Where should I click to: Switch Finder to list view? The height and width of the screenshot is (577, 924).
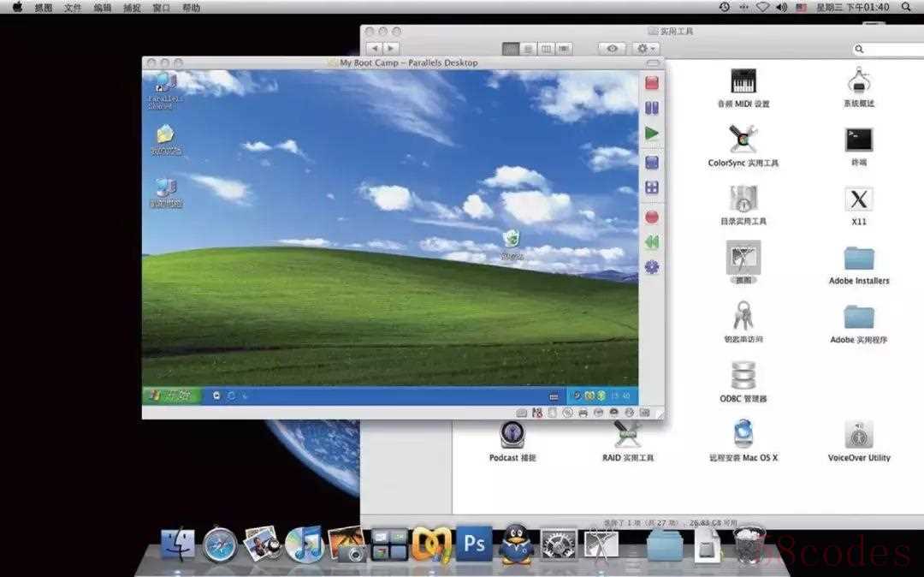point(528,49)
